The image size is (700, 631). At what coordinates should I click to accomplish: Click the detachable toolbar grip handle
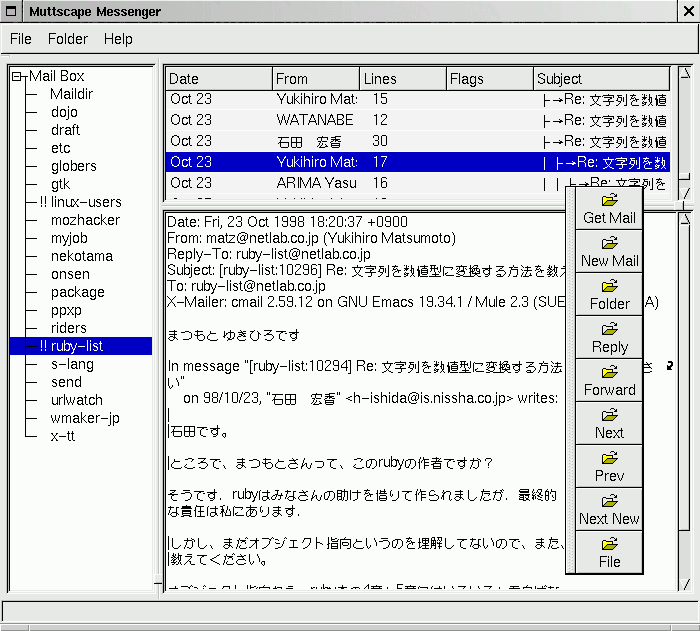click(x=571, y=380)
